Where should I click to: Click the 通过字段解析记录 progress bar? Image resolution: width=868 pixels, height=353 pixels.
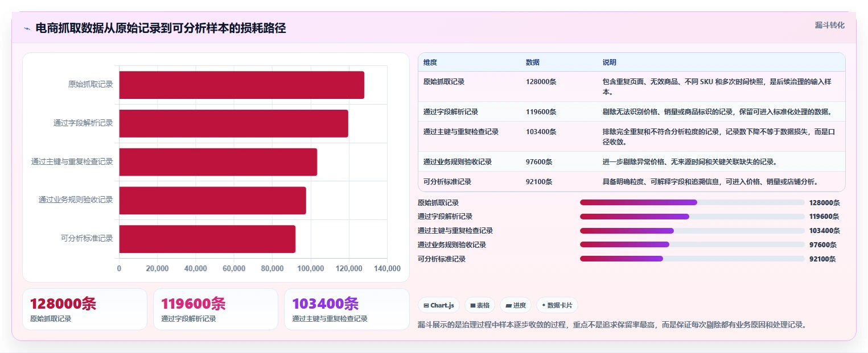[x=692, y=217]
